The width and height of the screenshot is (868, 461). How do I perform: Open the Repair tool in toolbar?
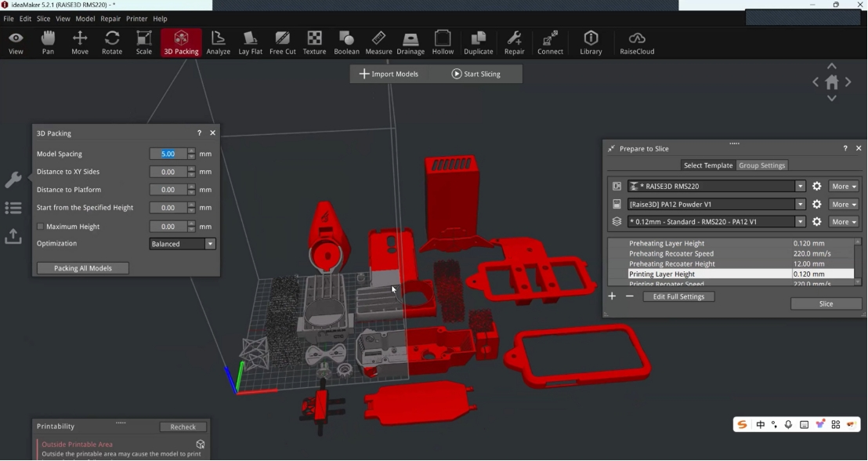pos(514,42)
